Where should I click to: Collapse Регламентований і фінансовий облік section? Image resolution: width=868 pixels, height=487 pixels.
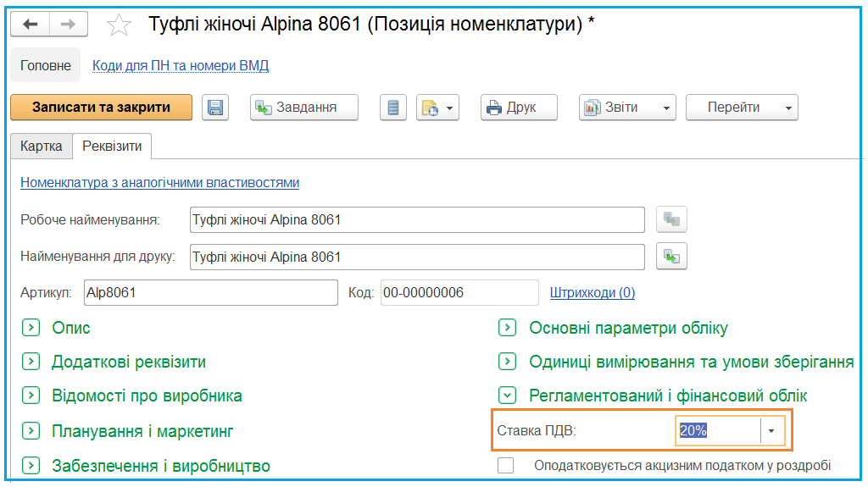point(507,396)
